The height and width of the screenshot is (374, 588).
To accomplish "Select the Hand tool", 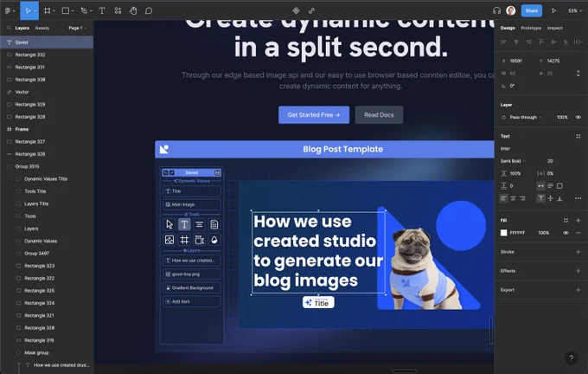I will (x=133, y=11).
